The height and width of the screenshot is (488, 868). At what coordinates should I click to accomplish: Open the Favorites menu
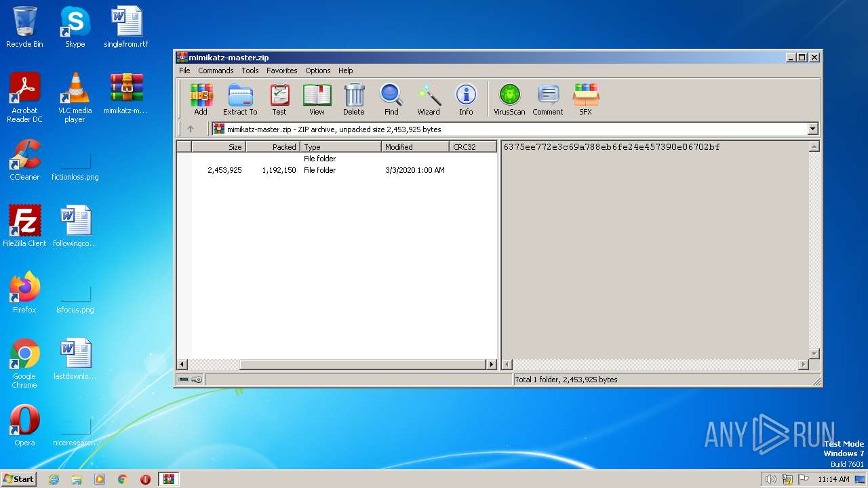[x=281, y=70]
